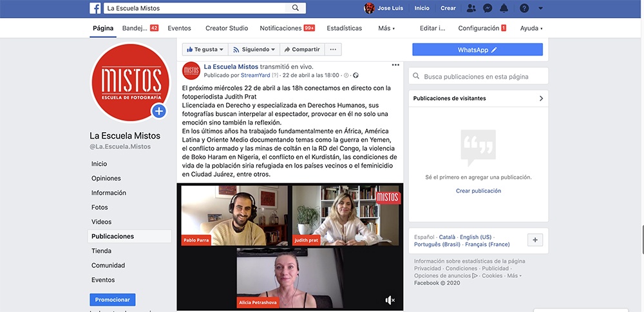Viewport: 644px width, 312px height.
Task: Switch language to Català
Action: coord(448,237)
